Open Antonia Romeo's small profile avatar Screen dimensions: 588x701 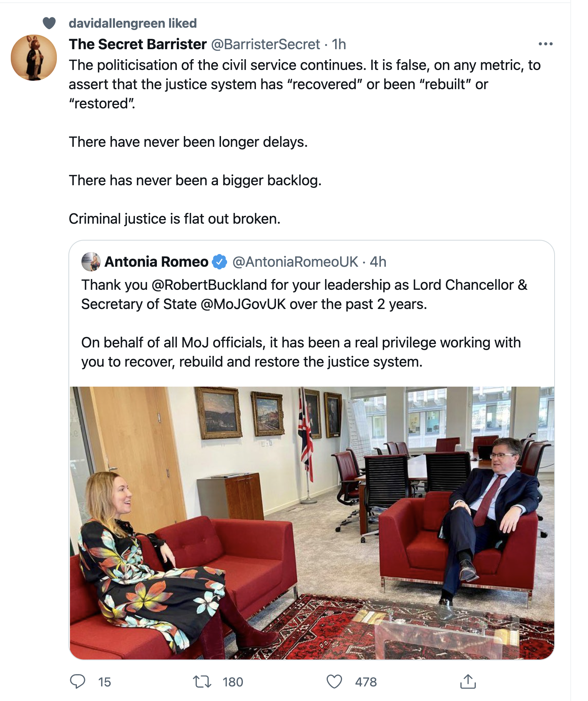[91, 262]
